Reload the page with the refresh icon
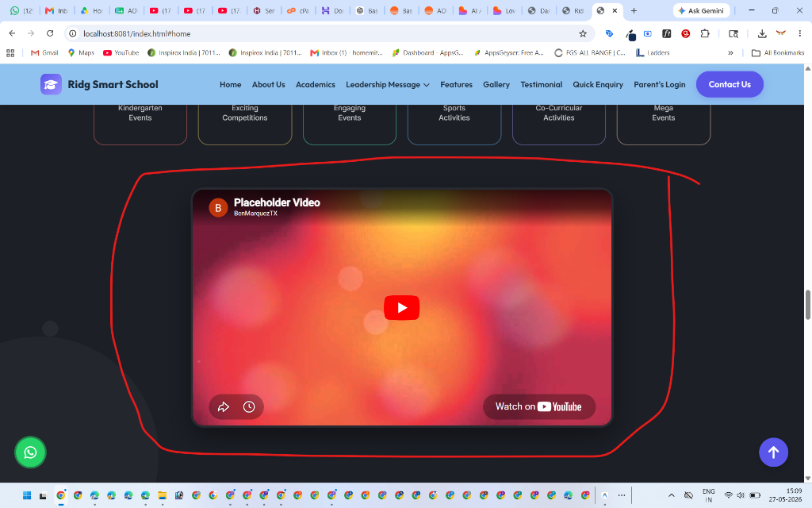This screenshot has height=508, width=812. click(50, 33)
